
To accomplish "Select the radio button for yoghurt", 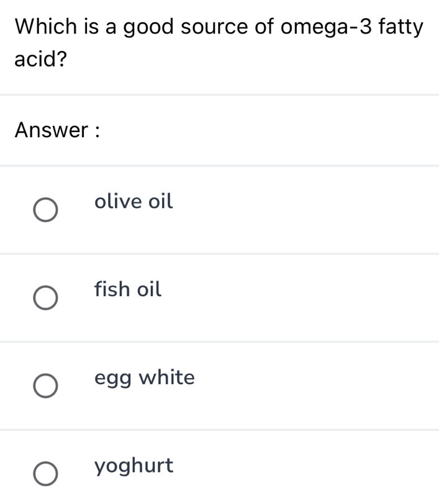I will click(x=45, y=474).
